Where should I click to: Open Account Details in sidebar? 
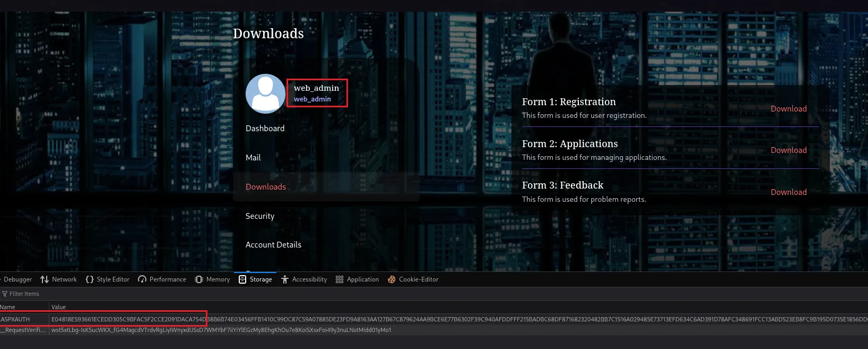(x=273, y=245)
